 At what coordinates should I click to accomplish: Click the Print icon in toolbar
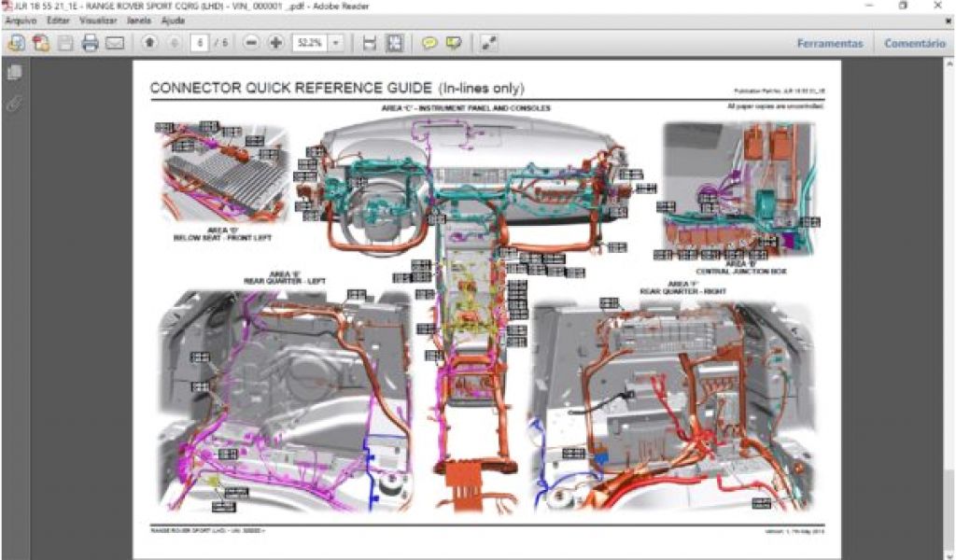click(x=91, y=43)
